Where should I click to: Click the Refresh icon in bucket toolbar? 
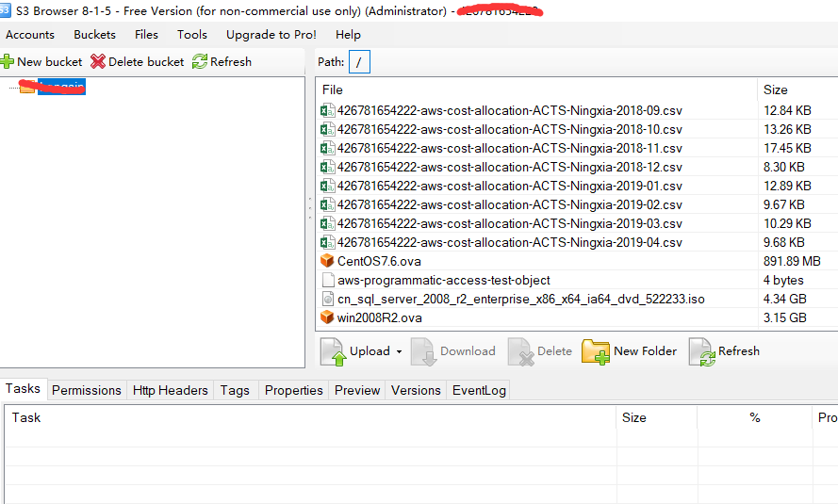(200, 61)
